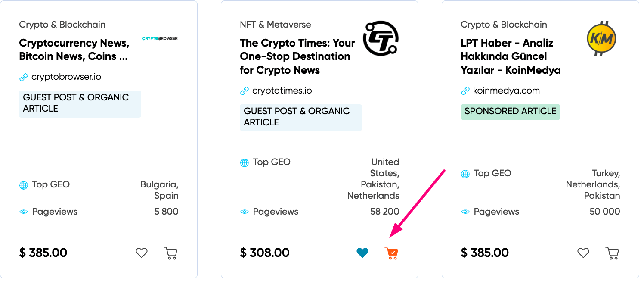
Task: Favorite the cryptobrowser.io listing heart
Action: pos(142,253)
